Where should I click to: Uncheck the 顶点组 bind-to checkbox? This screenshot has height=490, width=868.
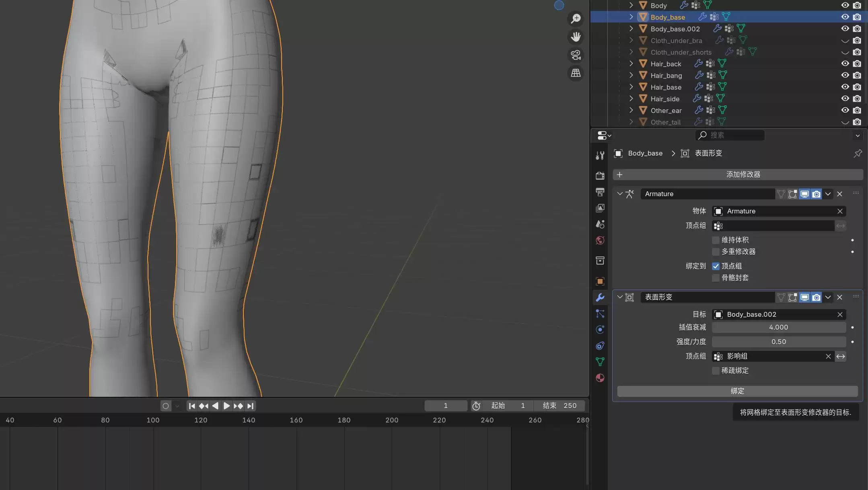[x=716, y=266]
